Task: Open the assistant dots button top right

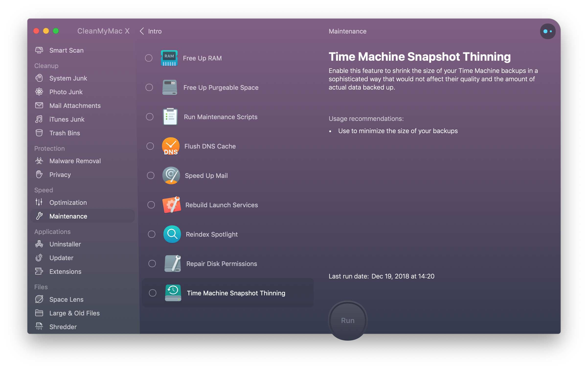Action: [x=547, y=31]
